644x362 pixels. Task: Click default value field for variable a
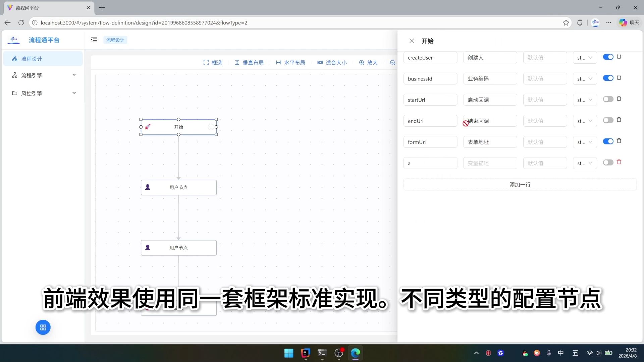[545, 163]
